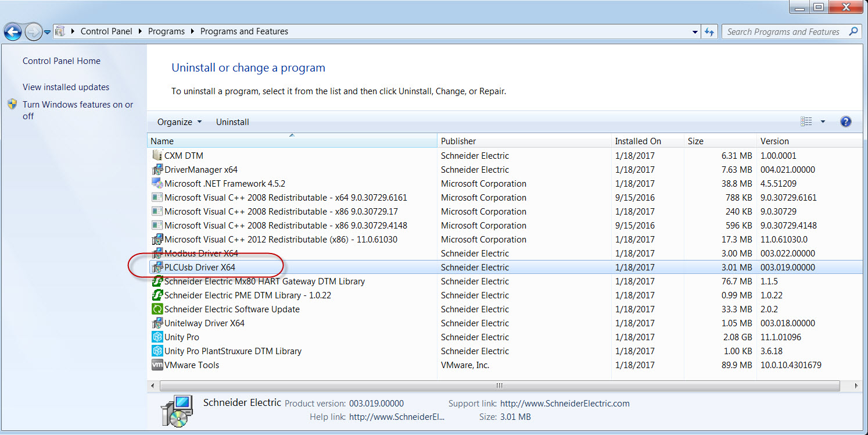Open the truncated Help link URL

click(397, 416)
